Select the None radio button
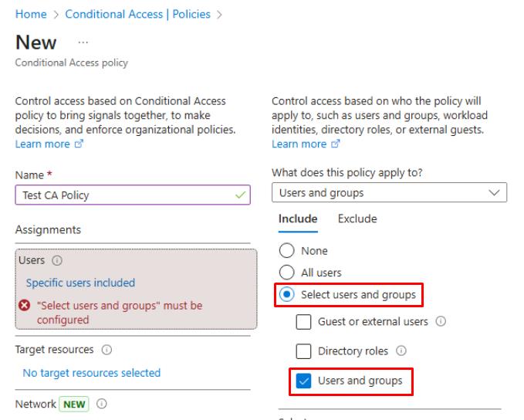The width and height of the screenshot is (524, 420). 287,251
